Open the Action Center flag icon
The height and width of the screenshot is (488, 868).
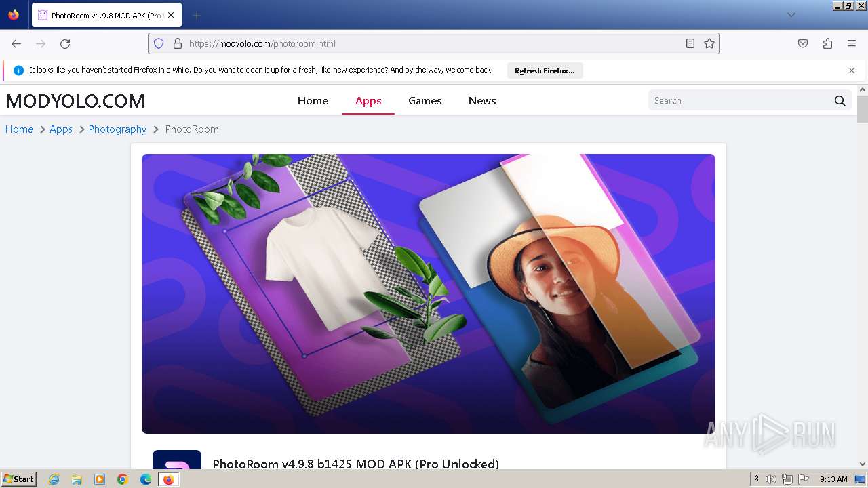tap(804, 479)
